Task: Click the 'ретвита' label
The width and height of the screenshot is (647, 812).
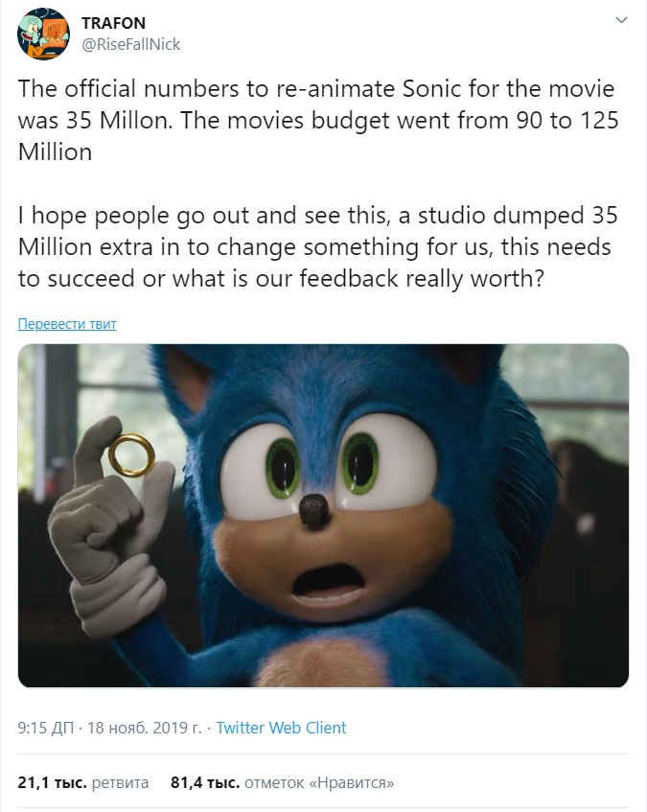Action: pyautogui.click(x=120, y=782)
